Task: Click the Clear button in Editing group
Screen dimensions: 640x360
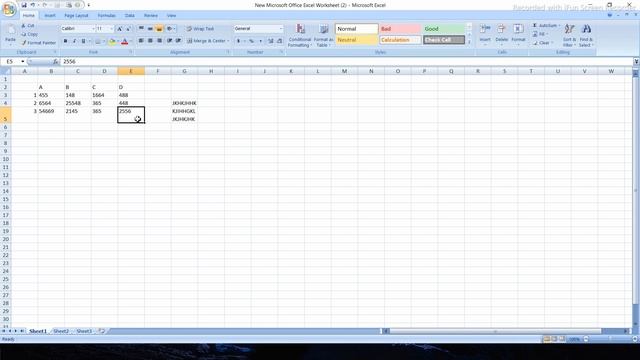Action: tap(543, 43)
